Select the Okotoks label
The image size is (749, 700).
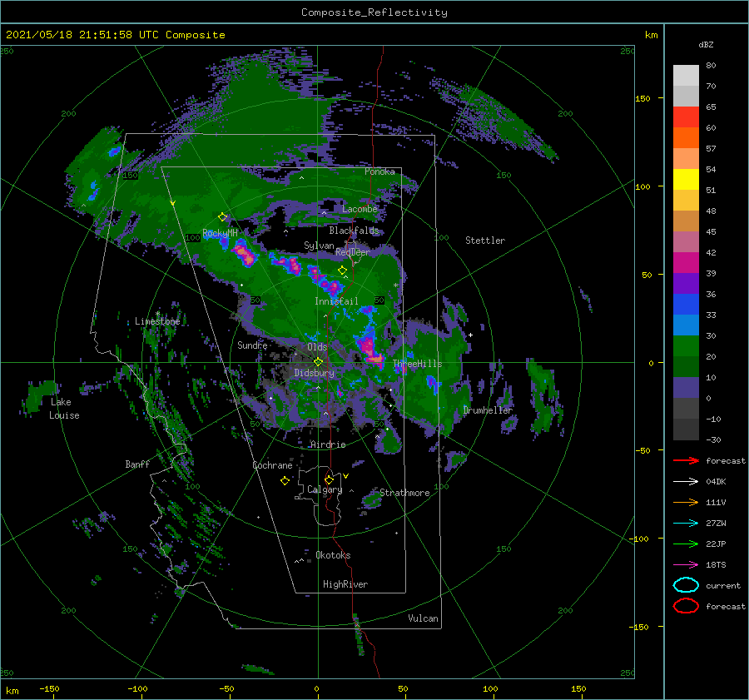coord(333,555)
